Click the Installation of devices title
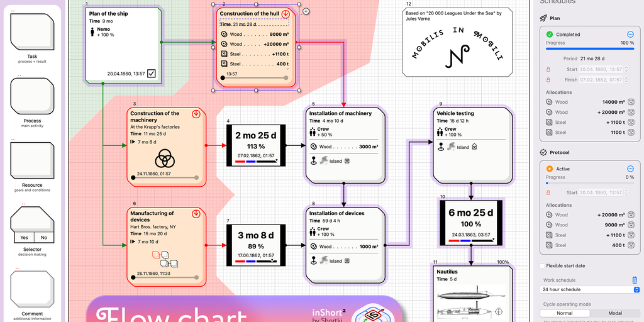 click(x=337, y=213)
